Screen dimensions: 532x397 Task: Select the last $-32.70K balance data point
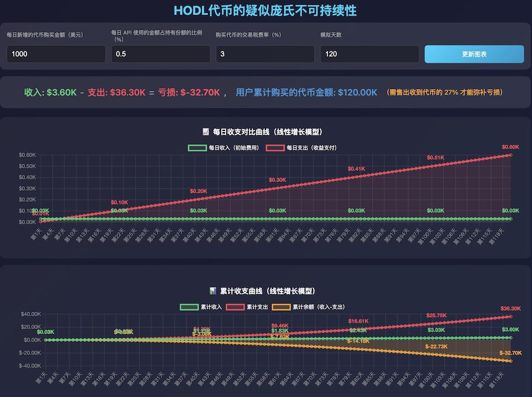tap(510, 361)
